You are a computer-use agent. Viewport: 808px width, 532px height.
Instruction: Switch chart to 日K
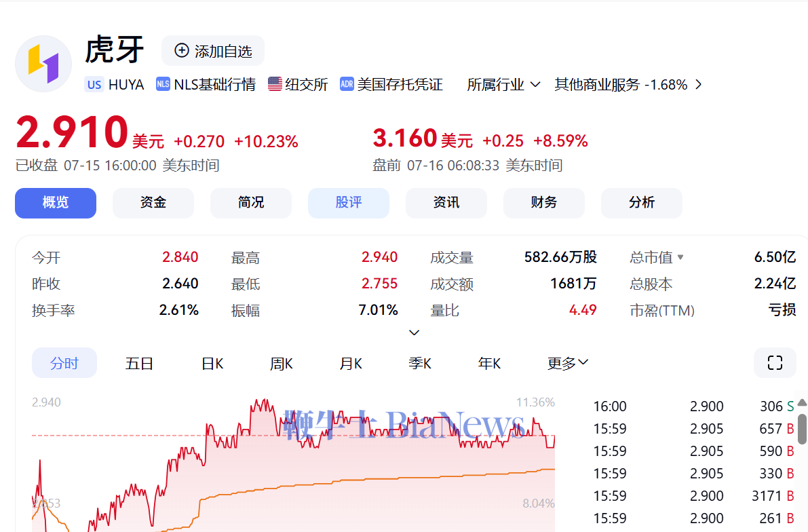click(x=212, y=364)
